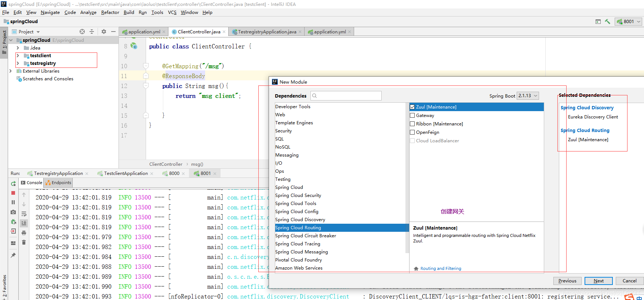This screenshot has height=300, width=644.
Task: Close the 8000 run tab
Action: 183,174
